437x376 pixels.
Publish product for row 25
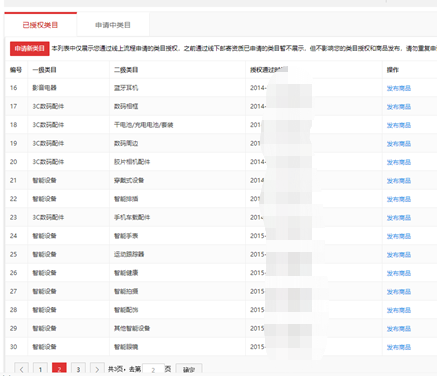pos(399,255)
